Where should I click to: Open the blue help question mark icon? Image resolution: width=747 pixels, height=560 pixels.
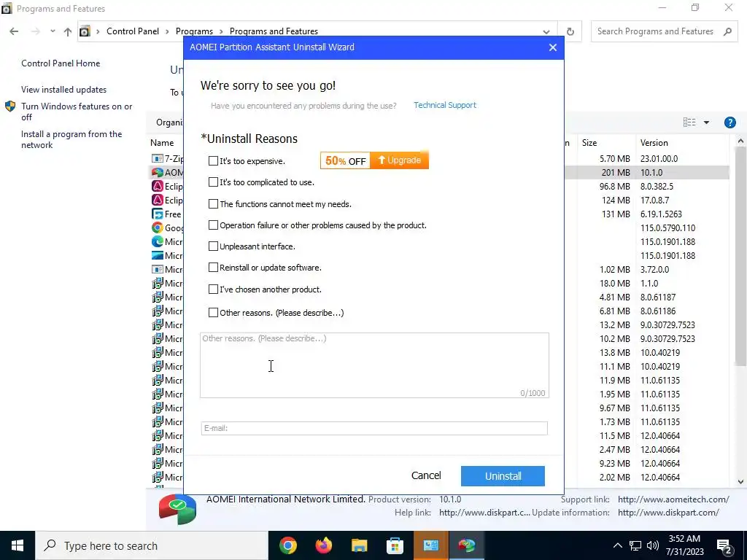pyautogui.click(x=729, y=122)
